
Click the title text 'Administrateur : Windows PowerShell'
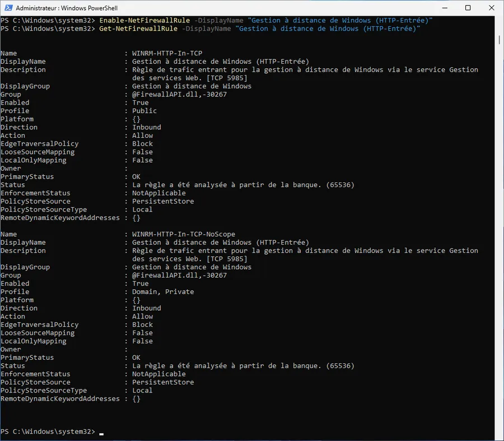point(67,8)
